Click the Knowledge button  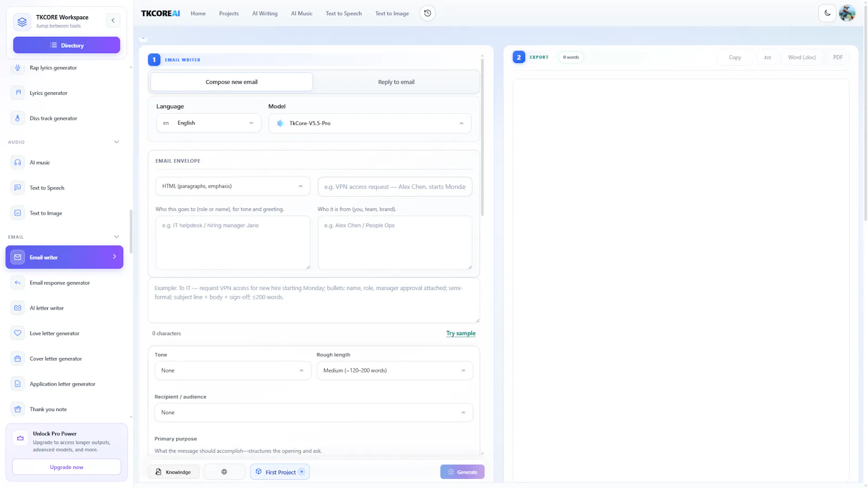[174, 472]
